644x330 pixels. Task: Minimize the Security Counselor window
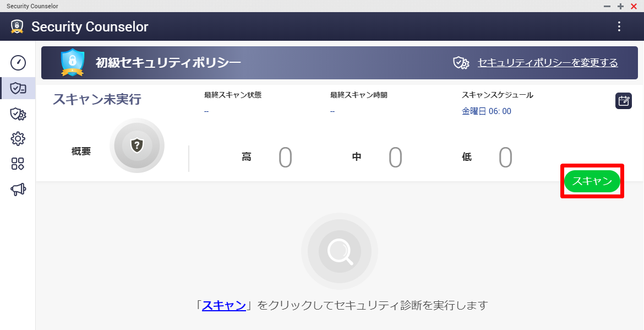tap(607, 6)
